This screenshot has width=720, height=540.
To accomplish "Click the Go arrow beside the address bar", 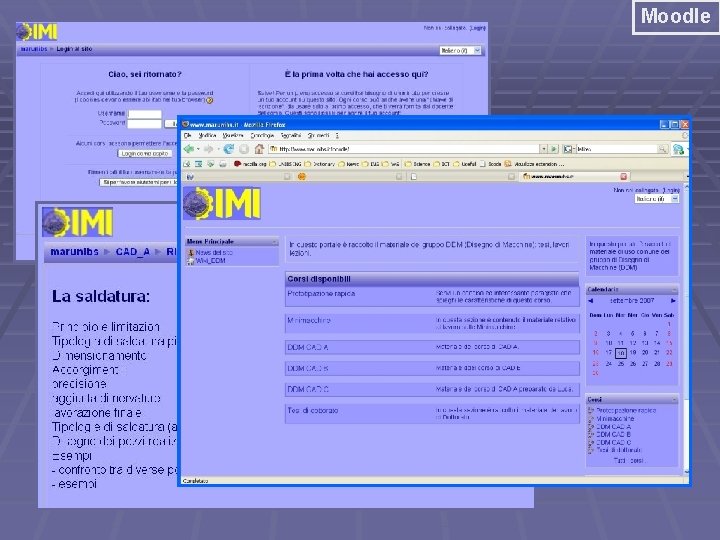I will point(554,149).
